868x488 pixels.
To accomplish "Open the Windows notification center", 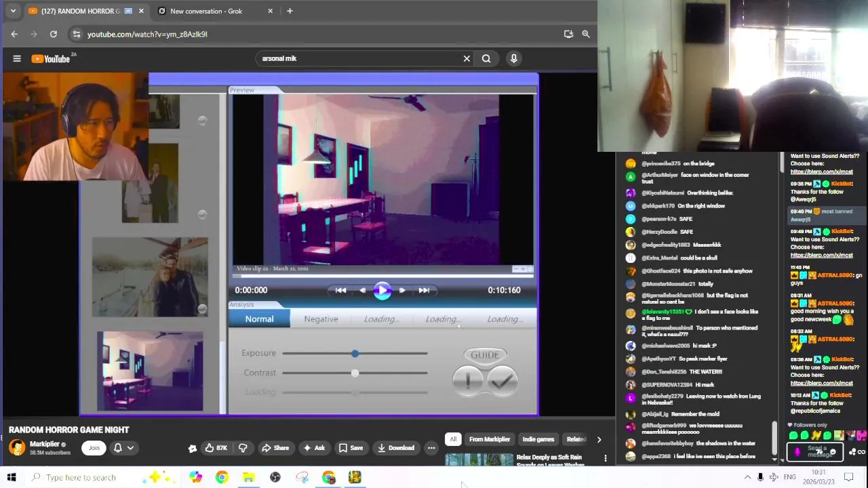I will pyautogui.click(x=848, y=477).
